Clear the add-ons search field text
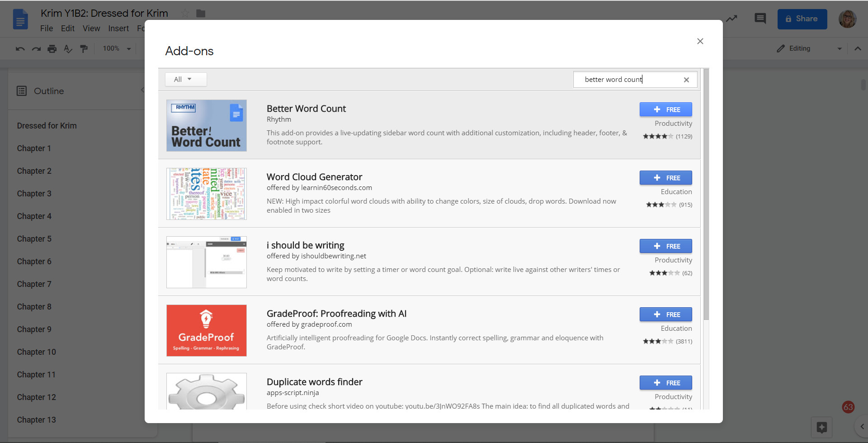868x443 pixels. point(686,80)
